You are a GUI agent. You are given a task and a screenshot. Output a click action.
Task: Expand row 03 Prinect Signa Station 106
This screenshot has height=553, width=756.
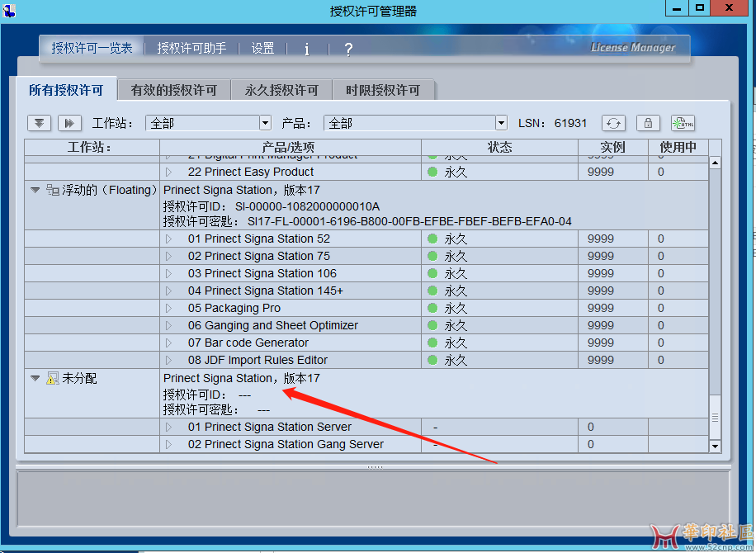(x=168, y=273)
